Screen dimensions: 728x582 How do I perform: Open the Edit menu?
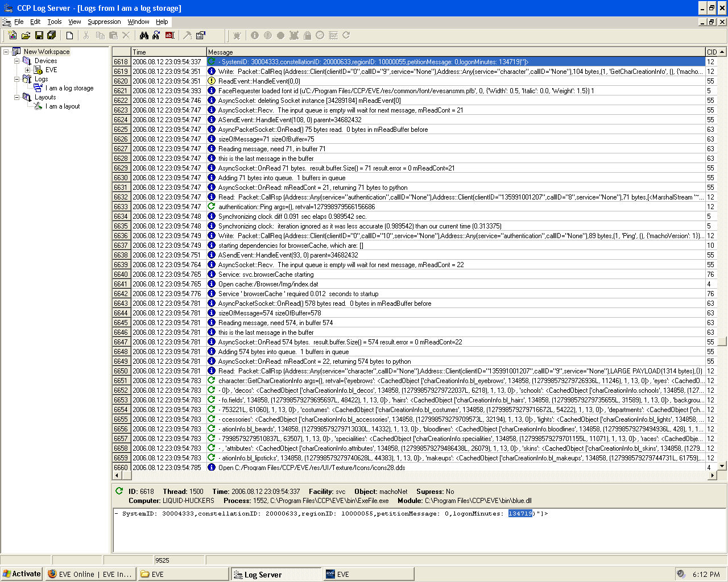coord(35,22)
